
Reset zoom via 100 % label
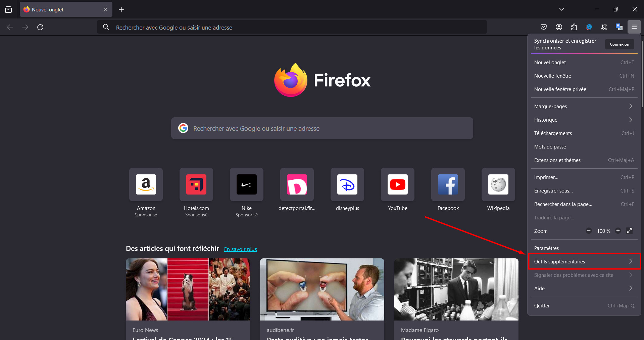point(603,231)
